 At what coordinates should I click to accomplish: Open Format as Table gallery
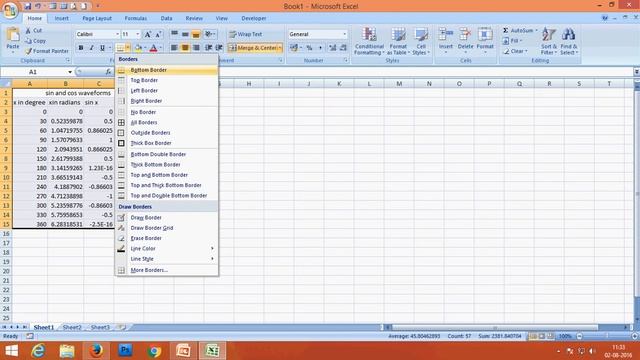point(398,41)
